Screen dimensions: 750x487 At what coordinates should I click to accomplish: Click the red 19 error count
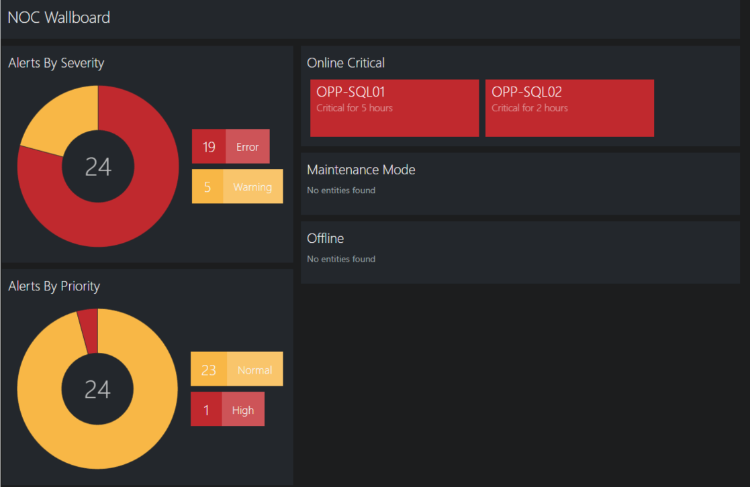point(209,146)
